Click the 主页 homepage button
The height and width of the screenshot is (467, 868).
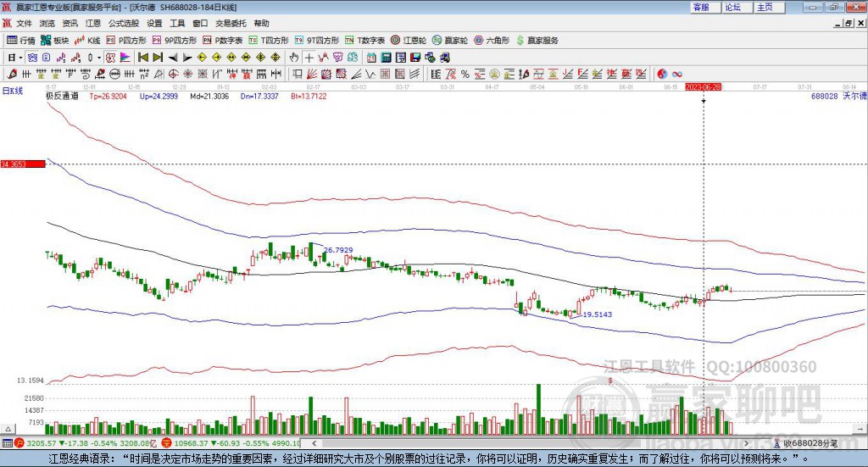(770, 7)
